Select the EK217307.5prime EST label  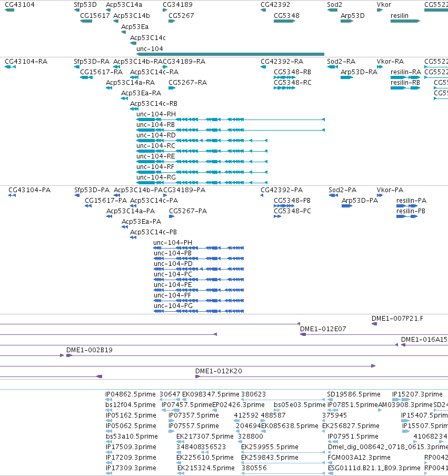(x=205, y=436)
